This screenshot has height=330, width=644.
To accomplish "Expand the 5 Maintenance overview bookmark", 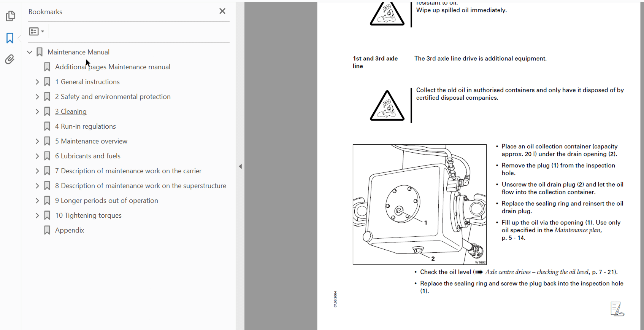I will click(x=37, y=141).
